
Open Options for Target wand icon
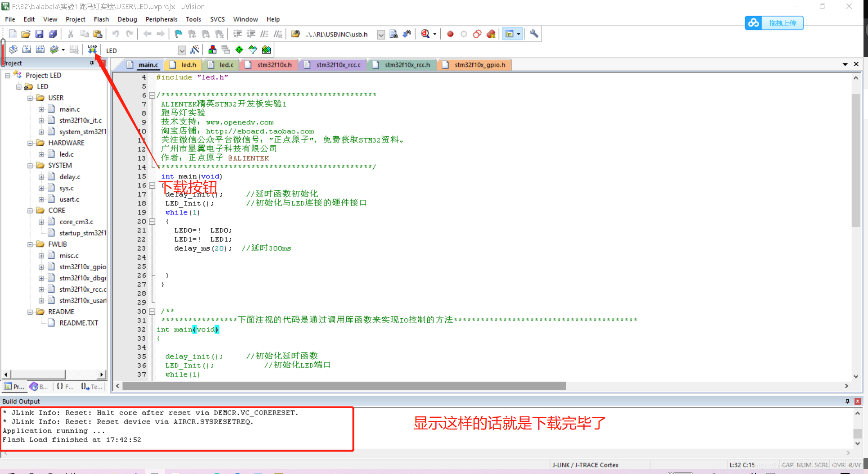coord(195,50)
